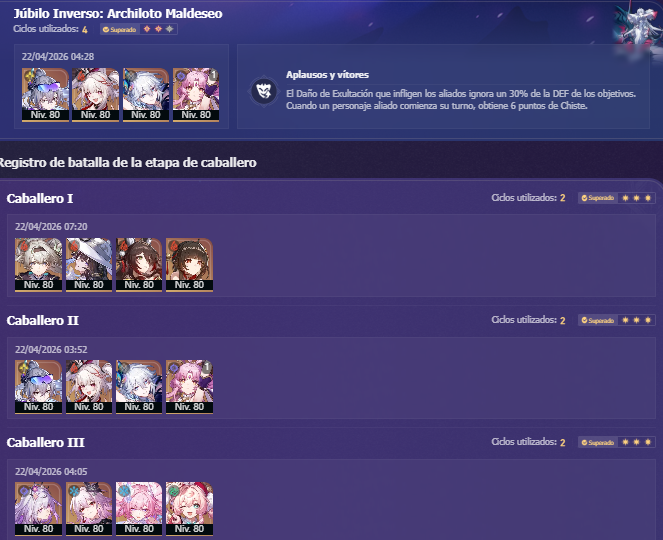Click the 22/04/2026 07:20 timestamp
663x540 pixels.
[51, 227]
